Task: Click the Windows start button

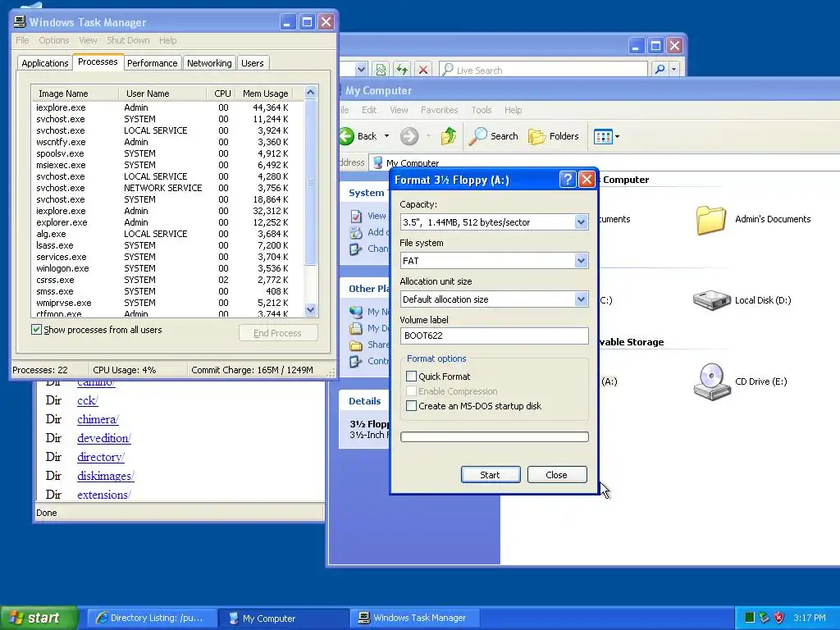Action: pyautogui.click(x=39, y=618)
